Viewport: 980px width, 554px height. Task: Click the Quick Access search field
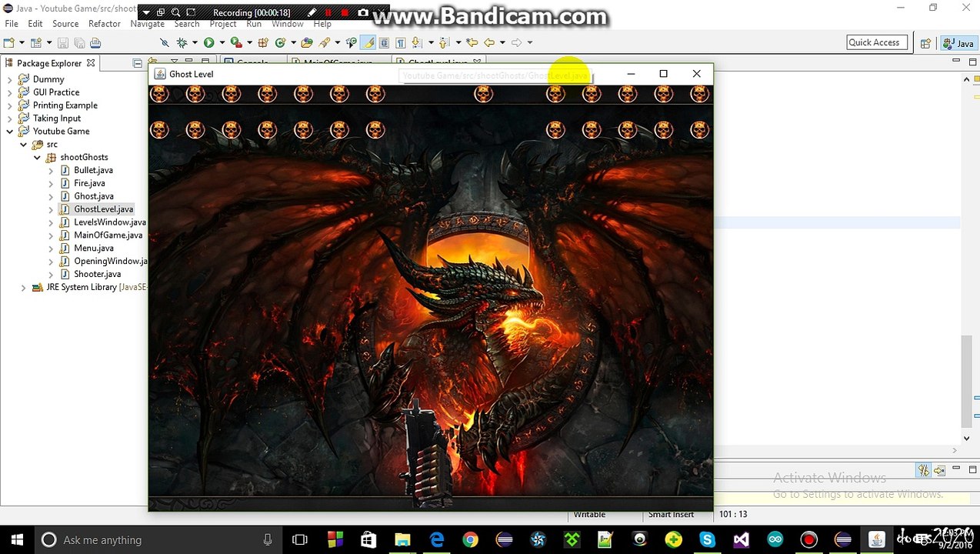point(877,42)
